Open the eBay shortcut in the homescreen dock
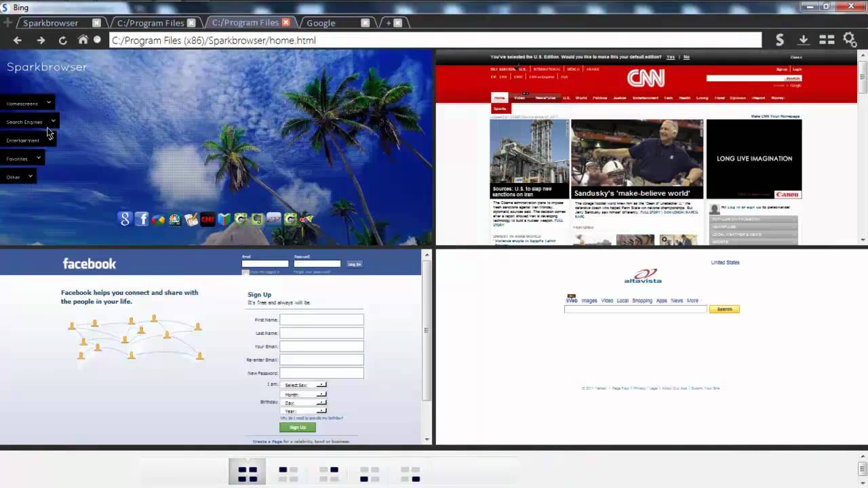 pyautogui.click(x=307, y=219)
